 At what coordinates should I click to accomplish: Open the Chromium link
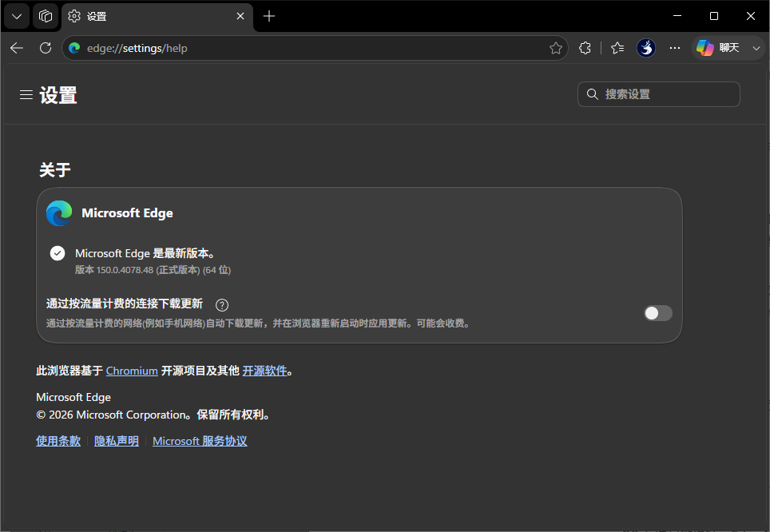pyautogui.click(x=132, y=371)
